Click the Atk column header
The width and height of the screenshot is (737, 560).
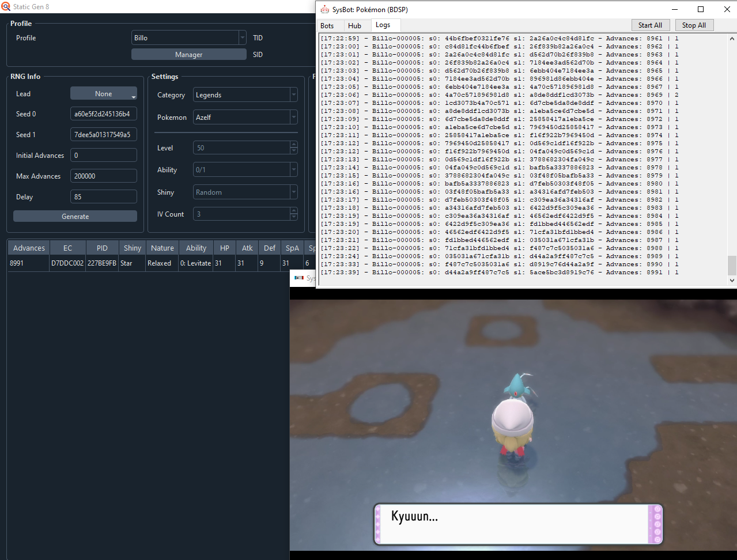(x=247, y=248)
